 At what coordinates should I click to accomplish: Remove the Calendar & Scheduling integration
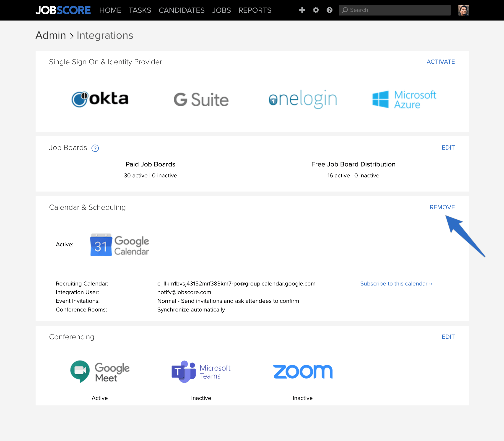point(442,208)
